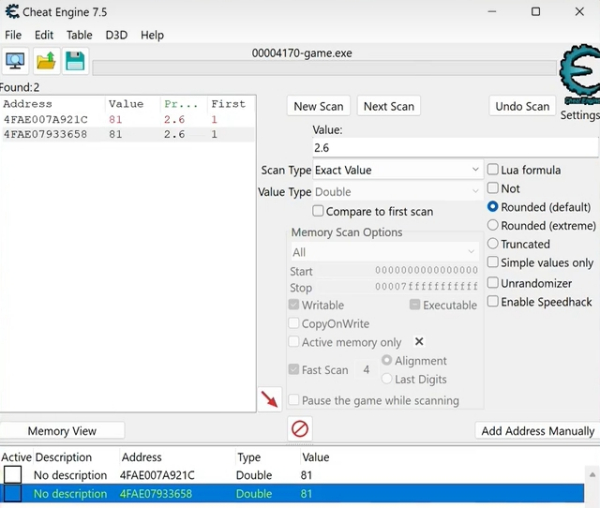Select the Alignment radio button
This screenshot has width=600, height=508.
[x=387, y=360]
